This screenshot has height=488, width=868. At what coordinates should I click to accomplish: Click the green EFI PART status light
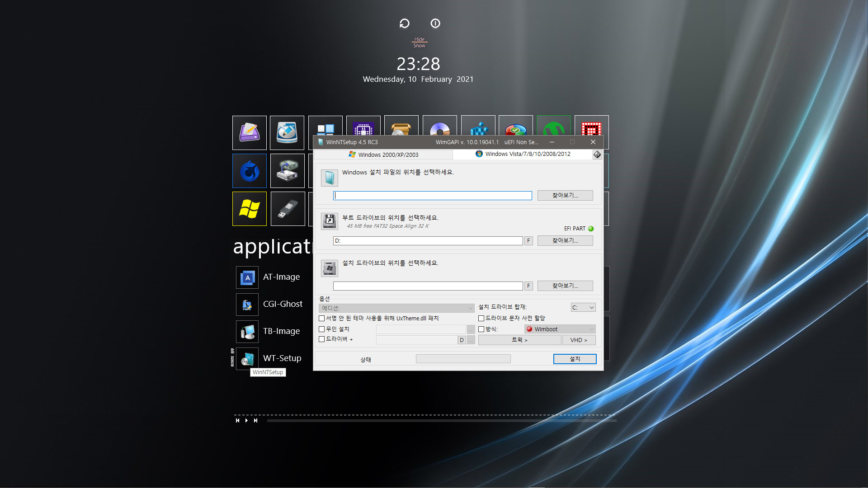coord(591,229)
